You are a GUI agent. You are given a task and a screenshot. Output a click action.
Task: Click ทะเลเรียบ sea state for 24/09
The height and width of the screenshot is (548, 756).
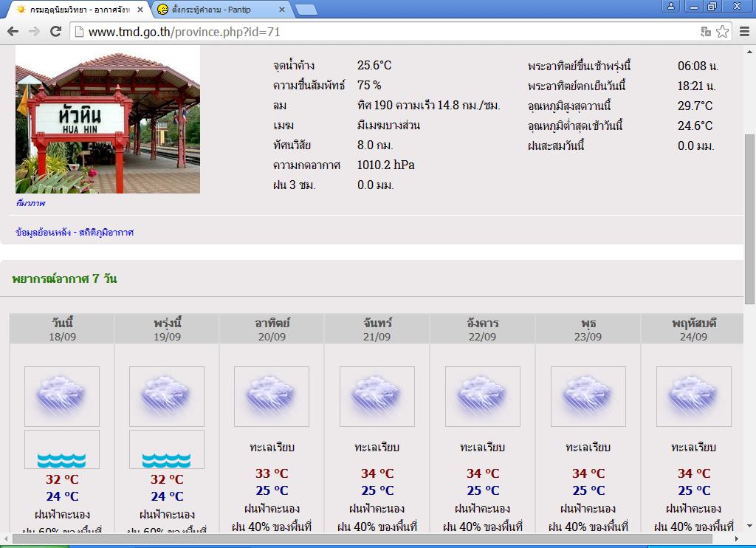(694, 447)
